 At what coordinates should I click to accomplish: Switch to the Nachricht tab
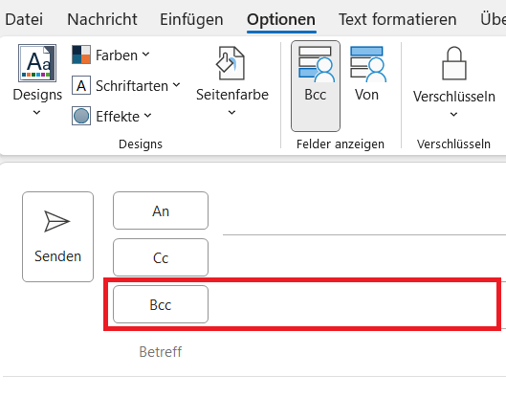[x=102, y=19]
